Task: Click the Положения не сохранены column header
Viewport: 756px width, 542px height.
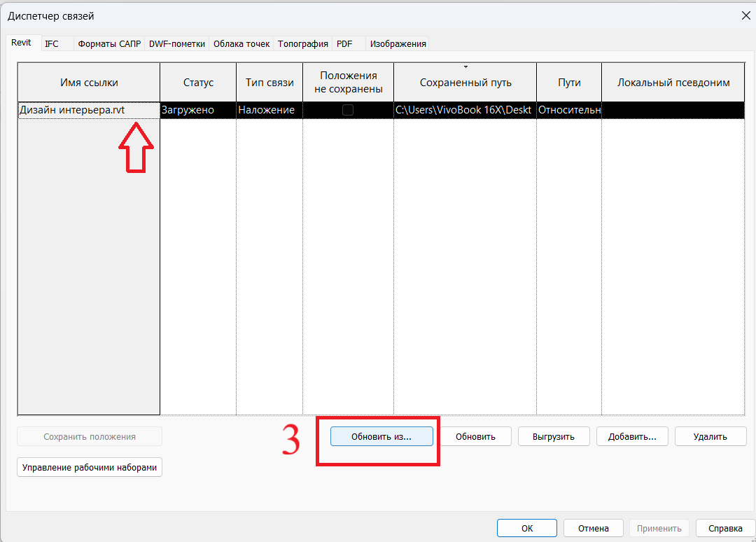Action: pos(348,83)
